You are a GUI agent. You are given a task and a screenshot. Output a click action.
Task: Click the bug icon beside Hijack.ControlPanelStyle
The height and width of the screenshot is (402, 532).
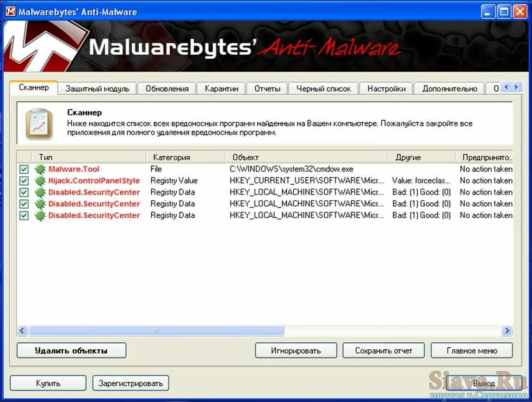(40, 181)
